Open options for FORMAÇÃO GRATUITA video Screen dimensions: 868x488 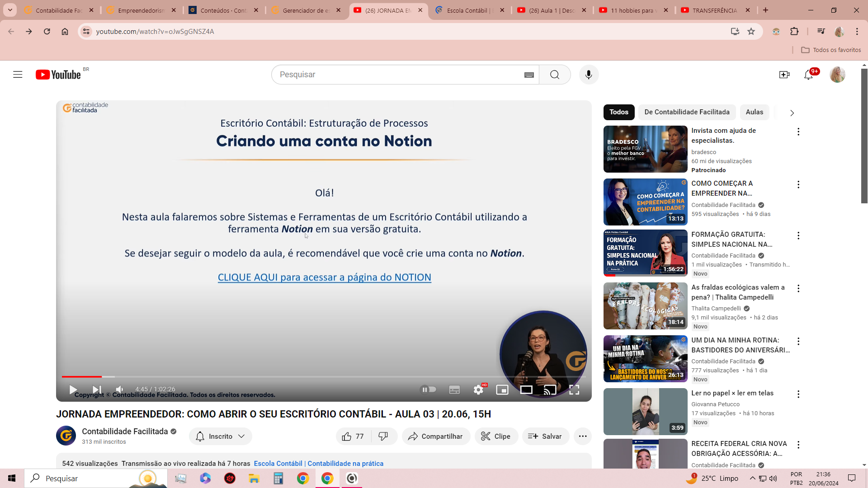798,235
